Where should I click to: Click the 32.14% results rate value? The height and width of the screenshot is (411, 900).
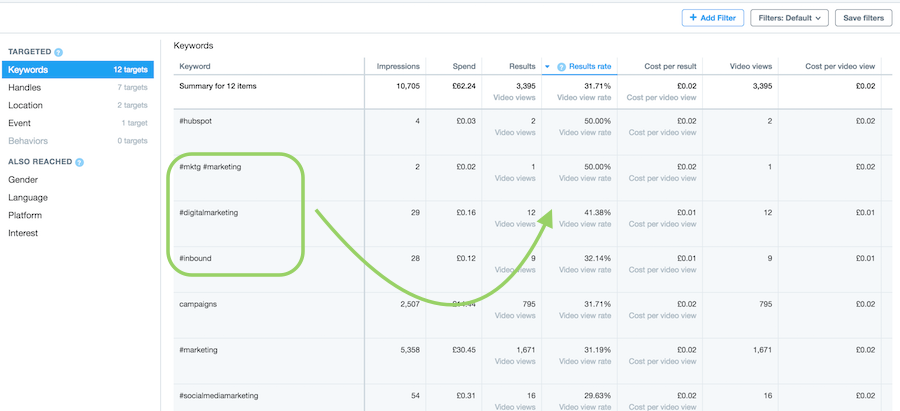click(x=599, y=258)
